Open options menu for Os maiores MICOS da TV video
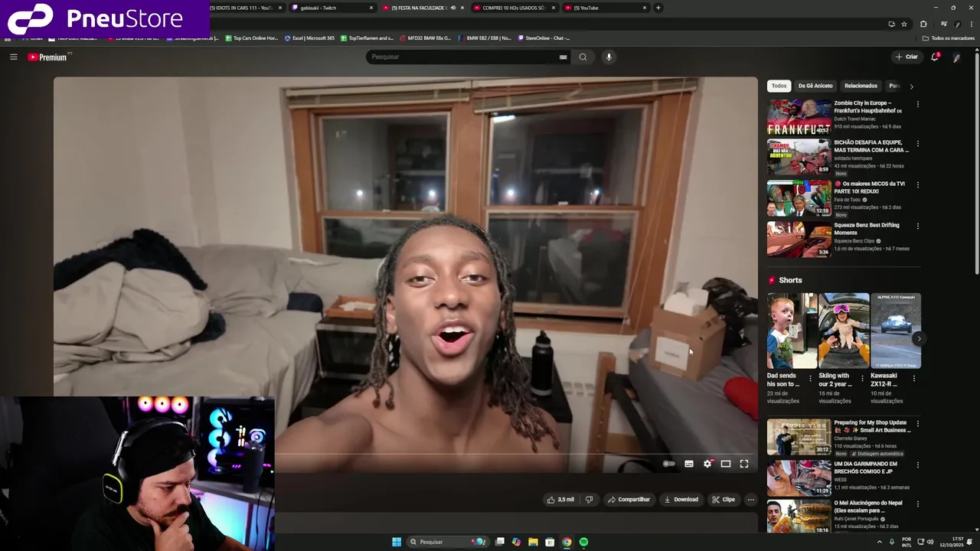Image resolution: width=980 pixels, height=551 pixels. [x=917, y=185]
